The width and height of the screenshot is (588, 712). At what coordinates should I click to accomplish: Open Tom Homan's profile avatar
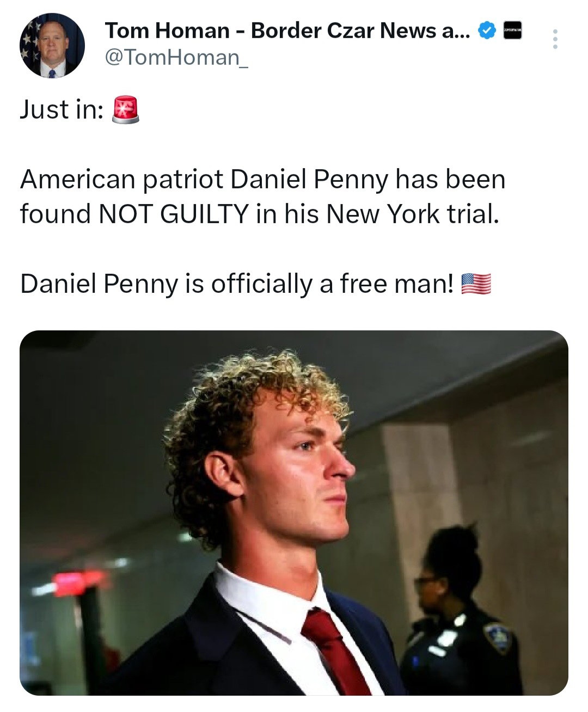[x=52, y=46]
